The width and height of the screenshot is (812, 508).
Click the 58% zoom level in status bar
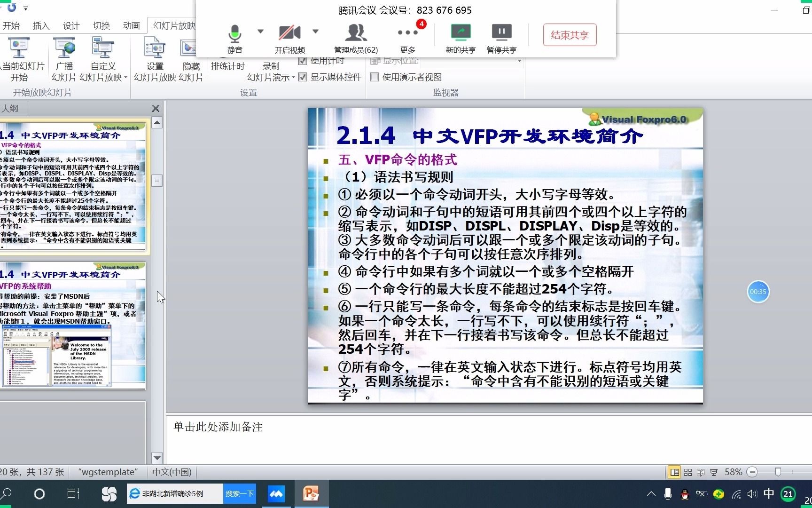pyautogui.click(x=733, y=472)
